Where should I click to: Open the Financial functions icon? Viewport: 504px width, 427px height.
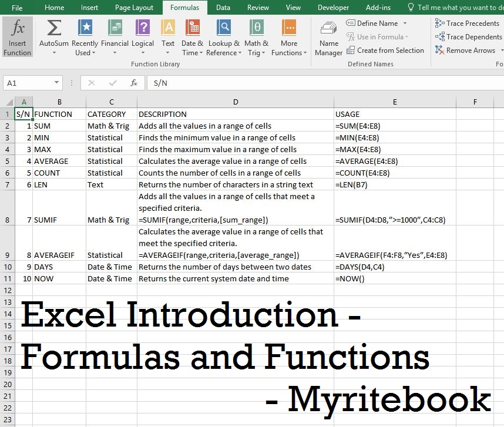[115, 28]
